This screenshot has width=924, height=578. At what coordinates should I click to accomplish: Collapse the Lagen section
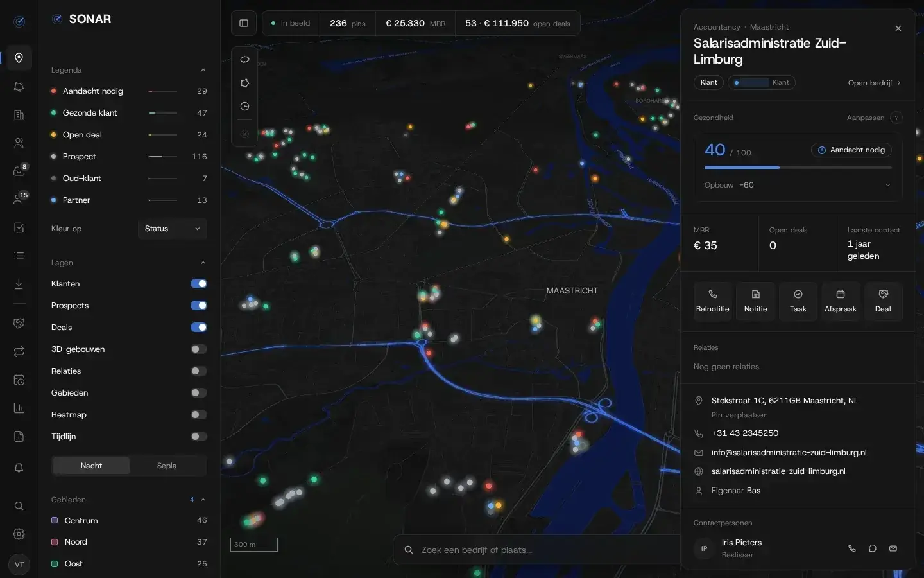pyautogui.click(x=203, y=263)
